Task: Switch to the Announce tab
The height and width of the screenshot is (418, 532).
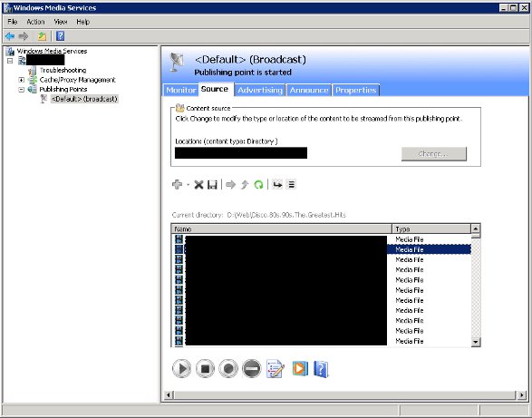Action: pos(309,90)
